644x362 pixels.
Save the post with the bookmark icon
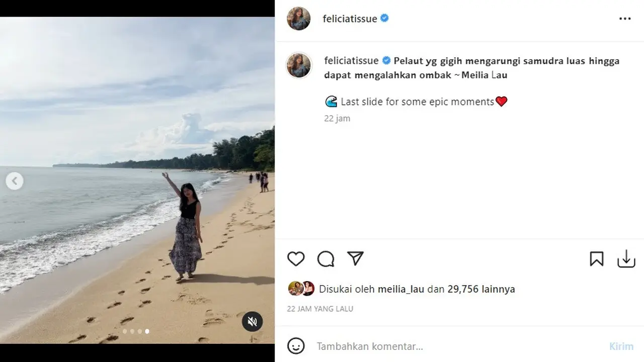[x=597, y=259]
